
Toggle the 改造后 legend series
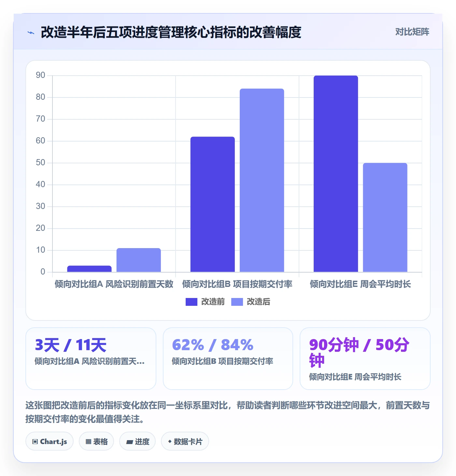[x=251, y=302]
